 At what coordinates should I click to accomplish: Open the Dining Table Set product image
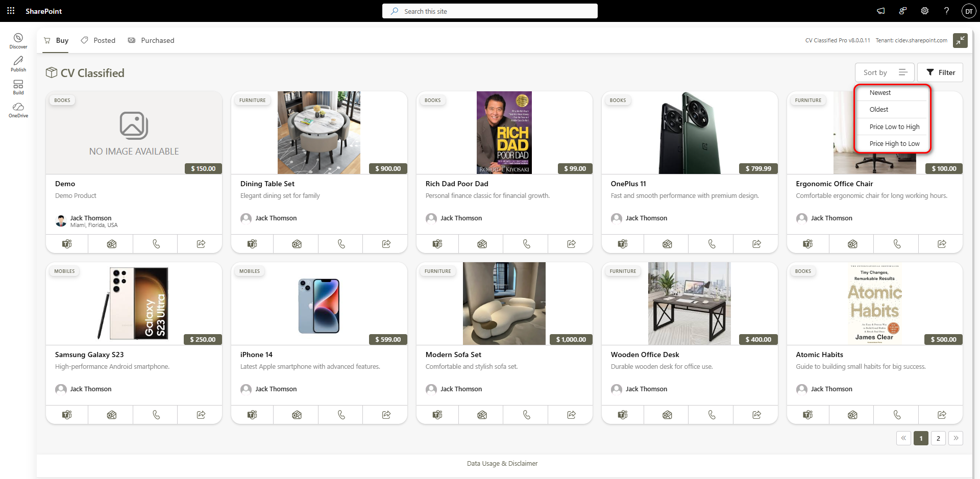pyautogui.click(x=319, y=133)
